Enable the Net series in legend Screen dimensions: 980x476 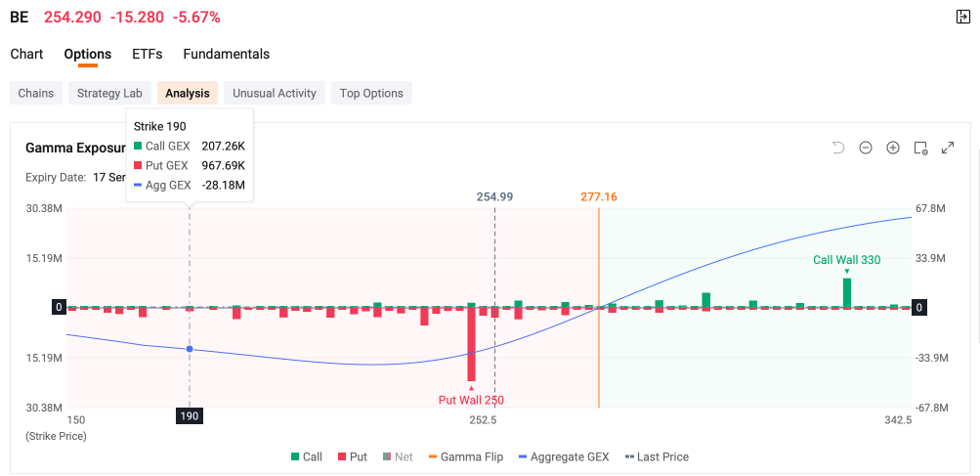point(398,456)
